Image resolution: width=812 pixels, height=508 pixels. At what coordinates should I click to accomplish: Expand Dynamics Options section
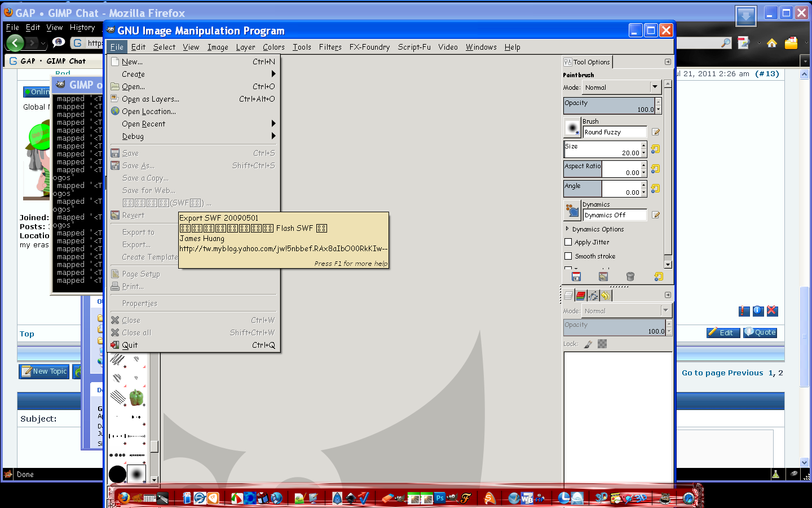coord(567,229)
